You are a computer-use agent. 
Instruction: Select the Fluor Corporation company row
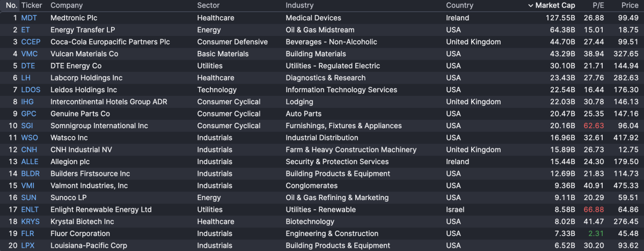pyautogui.click(x=80, y=233)
